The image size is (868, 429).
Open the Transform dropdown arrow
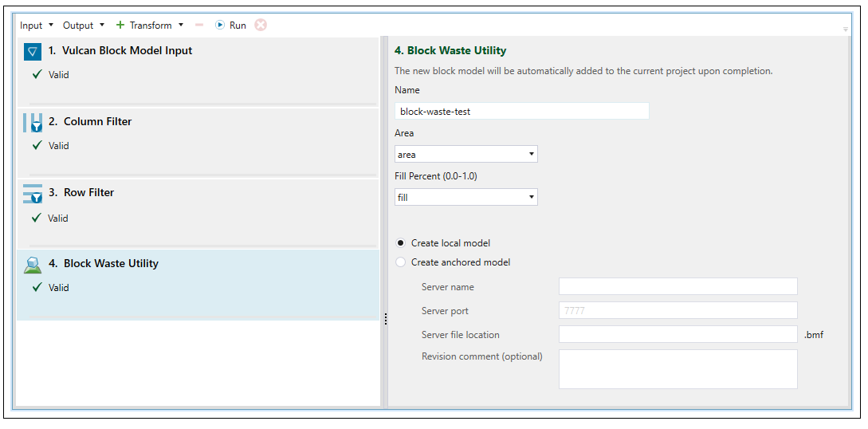tap(181, 25)
